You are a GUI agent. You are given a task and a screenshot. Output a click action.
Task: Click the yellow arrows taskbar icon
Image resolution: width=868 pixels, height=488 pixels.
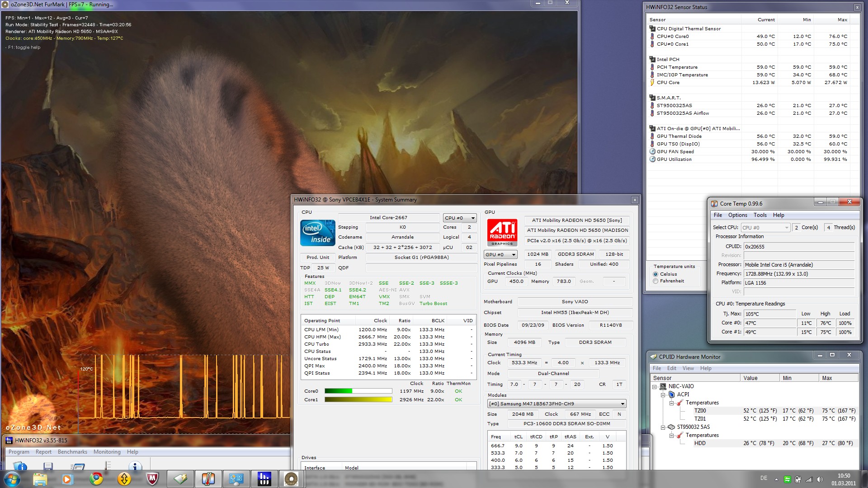tap(124, 479)
